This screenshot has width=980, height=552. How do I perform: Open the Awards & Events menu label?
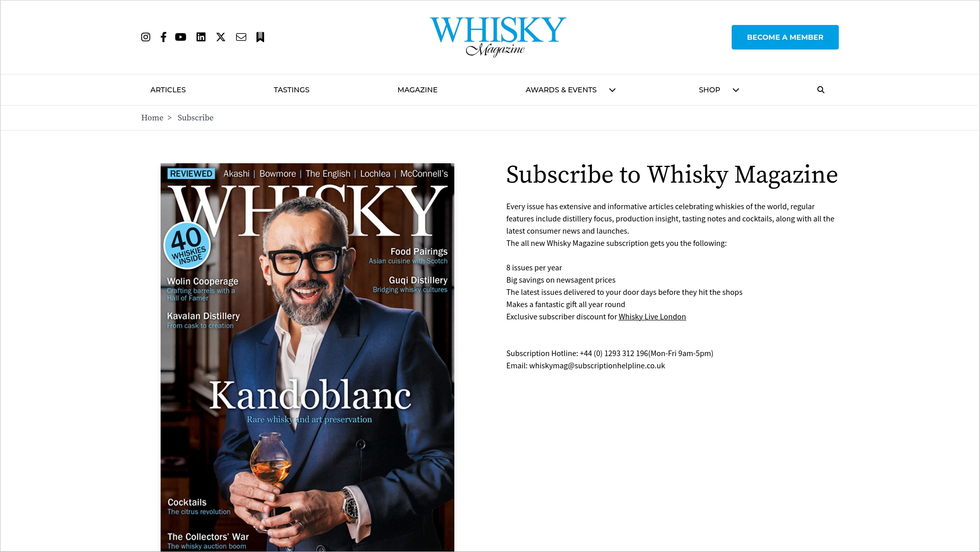click(561, 90)
